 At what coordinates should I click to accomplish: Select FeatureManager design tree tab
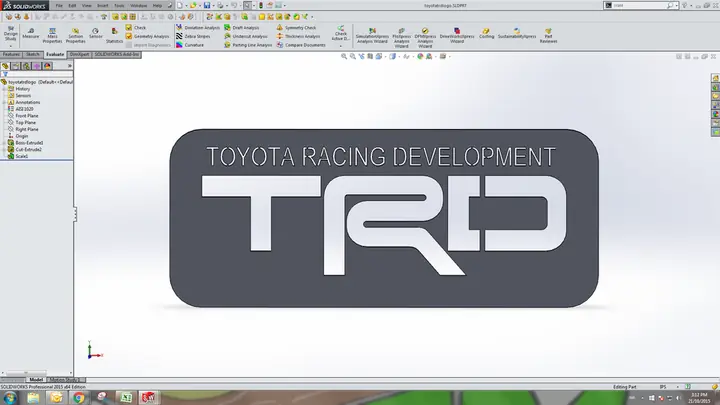click(x=6, y=66)
